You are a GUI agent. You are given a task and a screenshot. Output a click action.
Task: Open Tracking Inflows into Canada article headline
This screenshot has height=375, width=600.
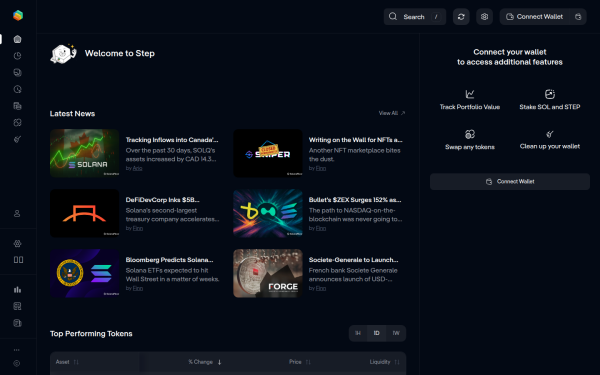point(172,140)
